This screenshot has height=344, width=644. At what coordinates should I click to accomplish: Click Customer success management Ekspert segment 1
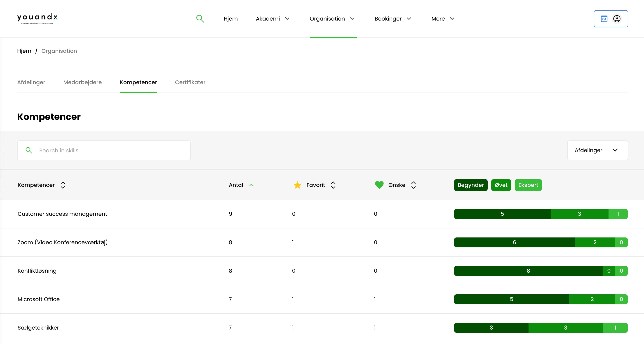coord(618,214)
